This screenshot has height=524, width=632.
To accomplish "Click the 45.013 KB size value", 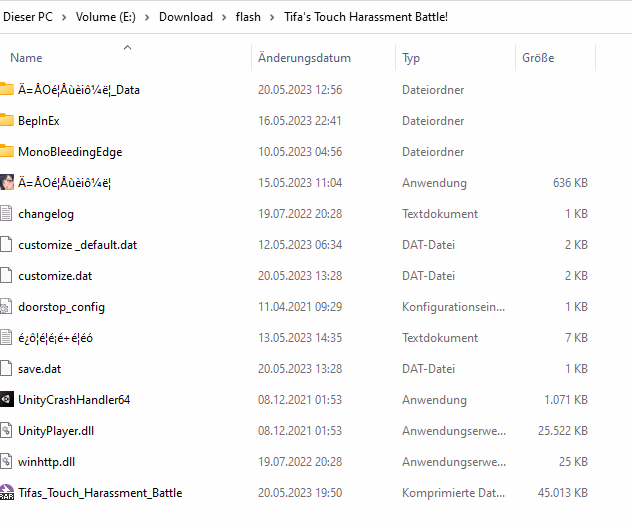I will coord(563,493).
